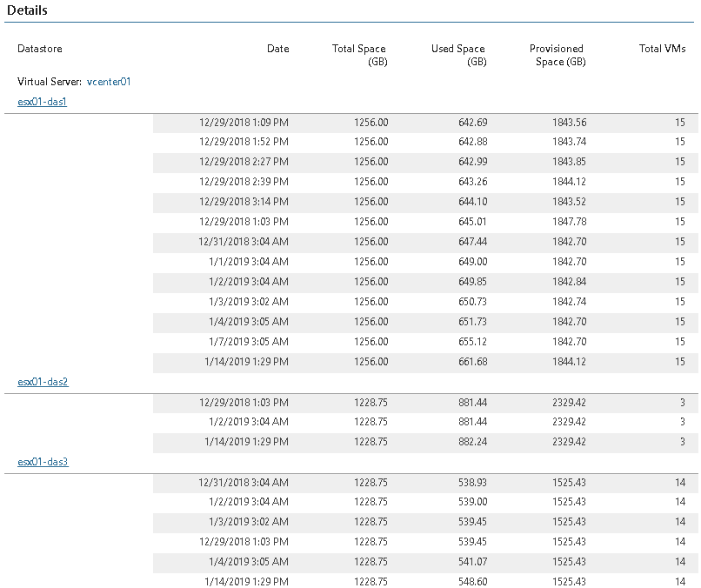Click the vcenter01 virtual server link
This screenshot has width=701, height=588.
tap(109, 82)
